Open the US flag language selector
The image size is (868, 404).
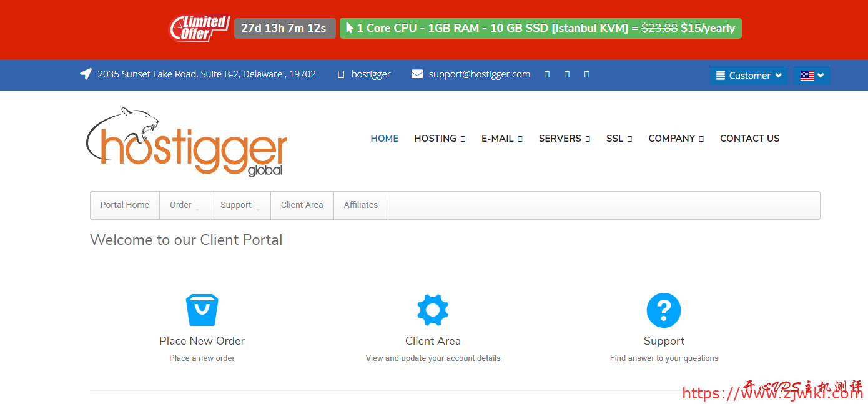click(812, 75)
